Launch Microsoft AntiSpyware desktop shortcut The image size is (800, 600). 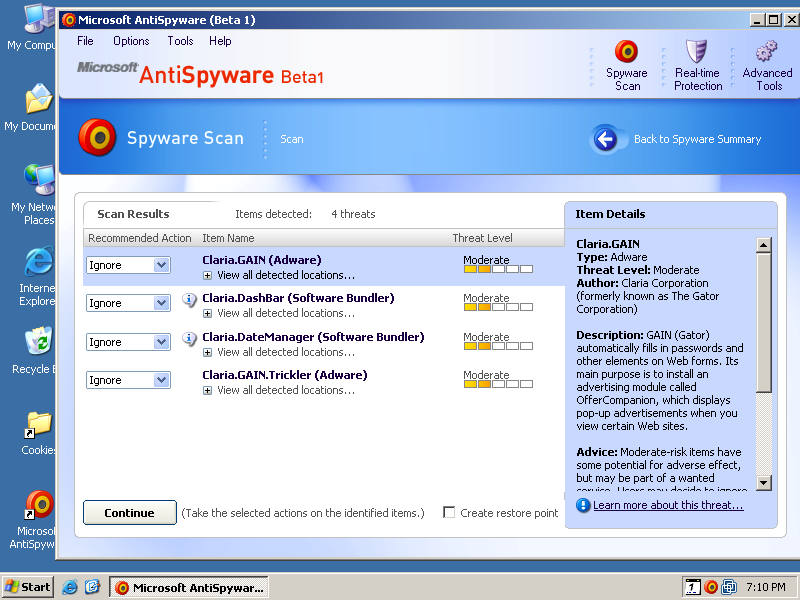[x=39, y=505]
